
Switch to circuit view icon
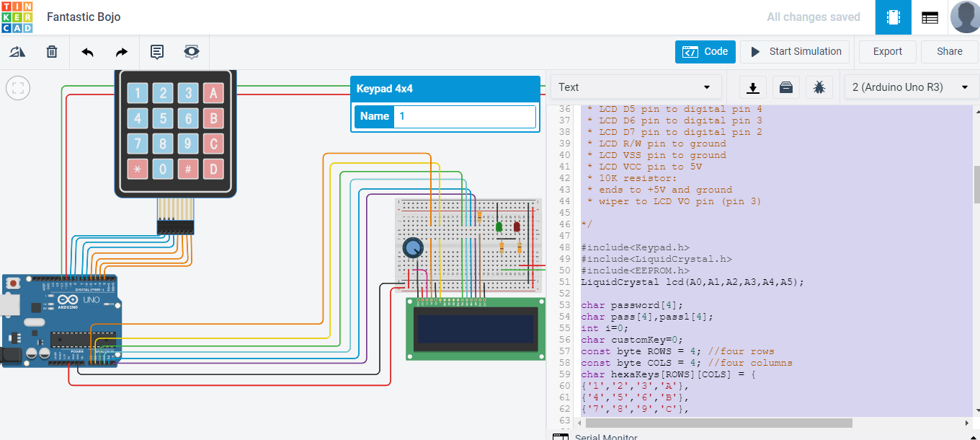(894, 17)
